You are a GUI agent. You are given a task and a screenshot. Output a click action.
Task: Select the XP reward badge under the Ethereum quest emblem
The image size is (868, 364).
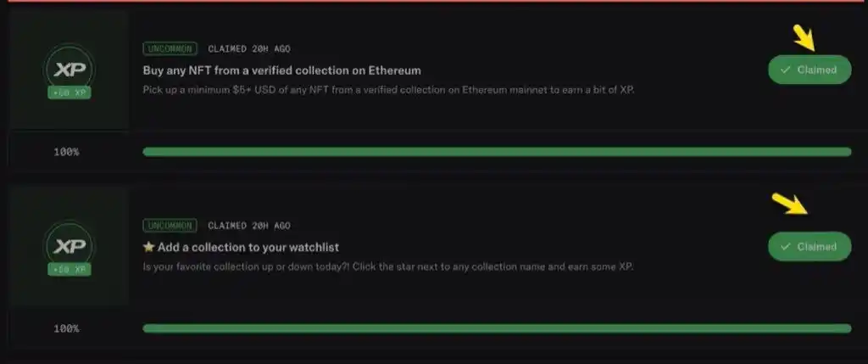pyautogui.click(x=70, y=93)
